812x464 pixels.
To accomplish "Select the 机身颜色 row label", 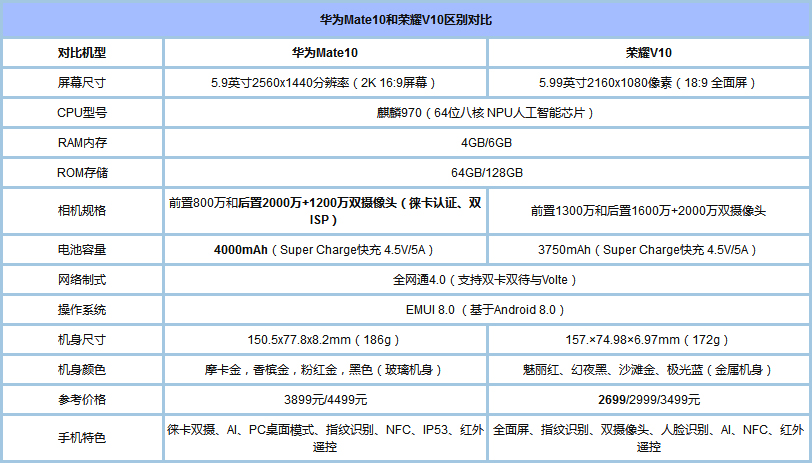I will point(82,370).
